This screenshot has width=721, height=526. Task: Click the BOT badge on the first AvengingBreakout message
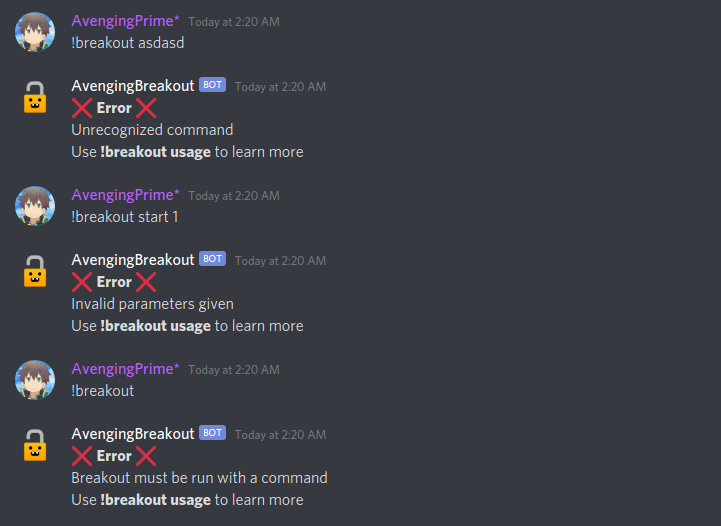(212, 85)
